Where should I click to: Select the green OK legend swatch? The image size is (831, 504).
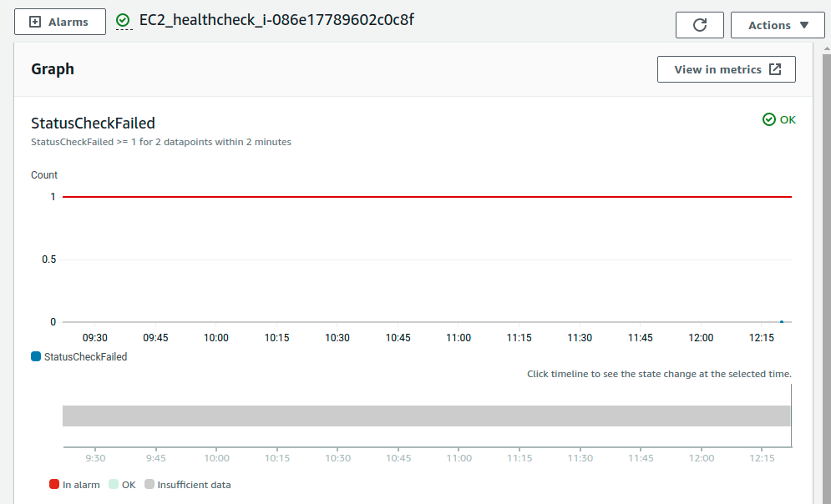pos(113,484)
